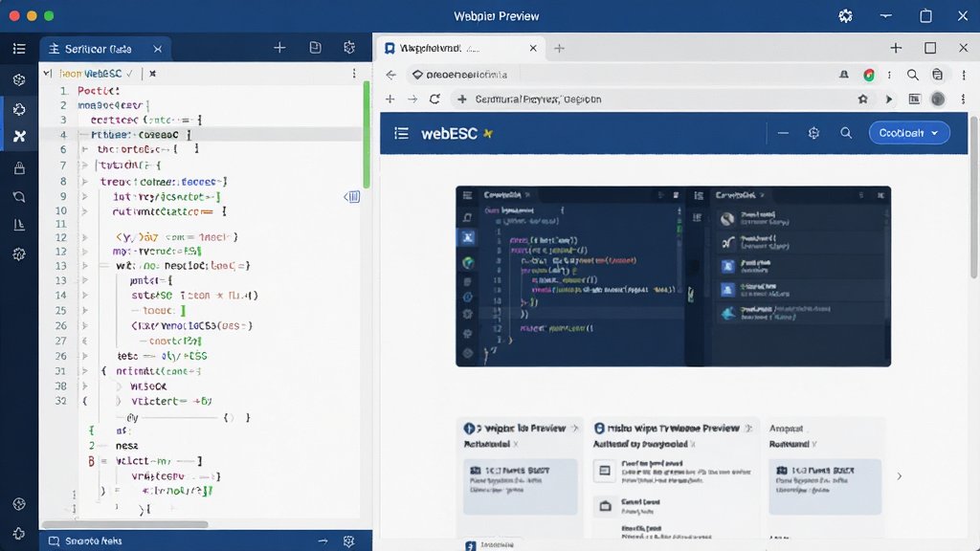Bookmark page with the star icon
This screenshot has width=980, height=551.
coord(862,99)
